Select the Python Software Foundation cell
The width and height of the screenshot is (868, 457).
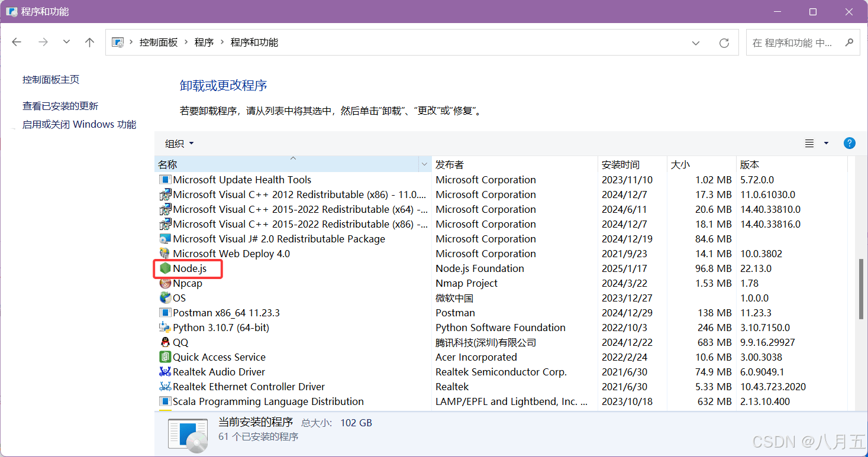pyautogui.click(x=501, y=328)
